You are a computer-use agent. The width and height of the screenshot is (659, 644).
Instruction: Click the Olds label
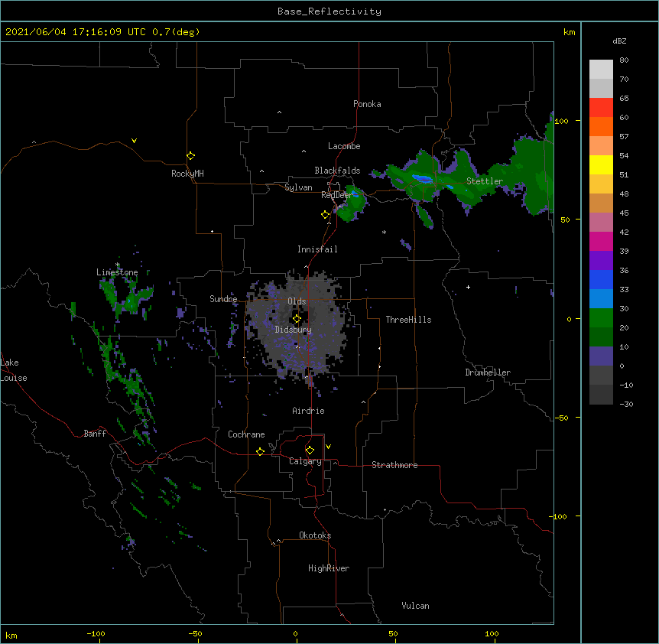tap(297, 301)
